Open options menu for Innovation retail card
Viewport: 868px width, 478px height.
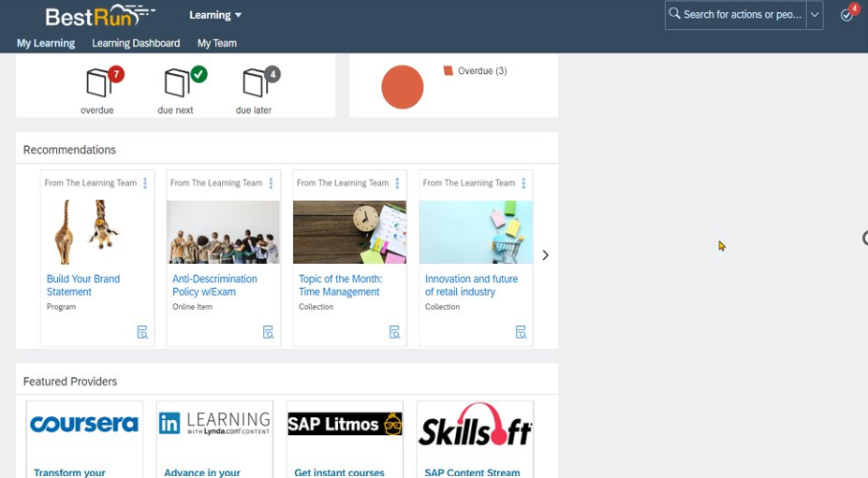coord(523,183)
